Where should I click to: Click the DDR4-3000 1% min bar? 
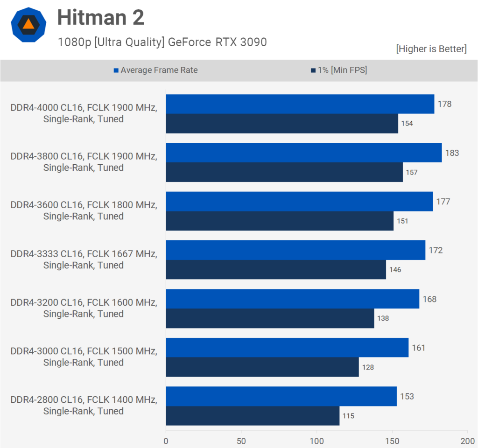click(262, 367)
